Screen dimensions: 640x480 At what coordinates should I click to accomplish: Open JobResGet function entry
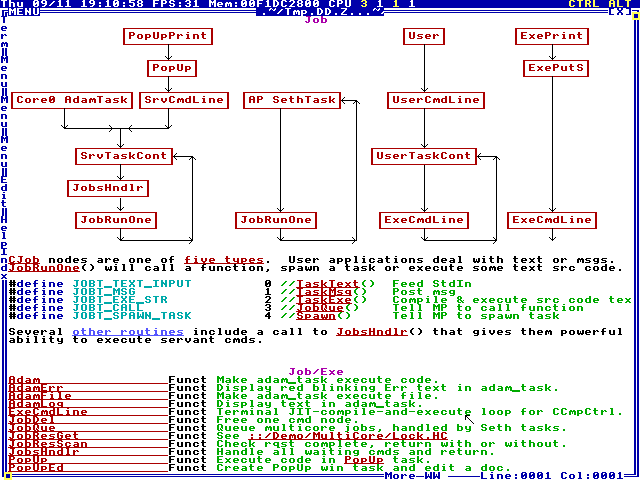coord(88,436)
